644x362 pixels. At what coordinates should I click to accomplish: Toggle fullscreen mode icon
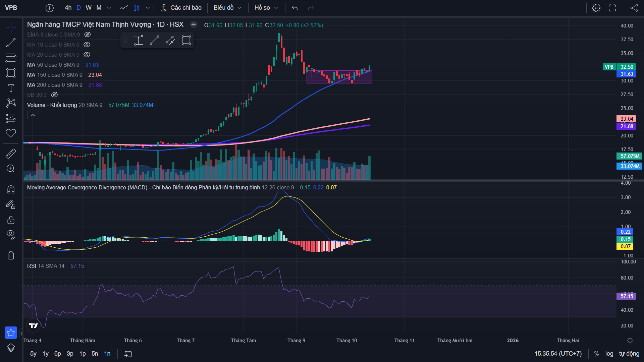612,8
